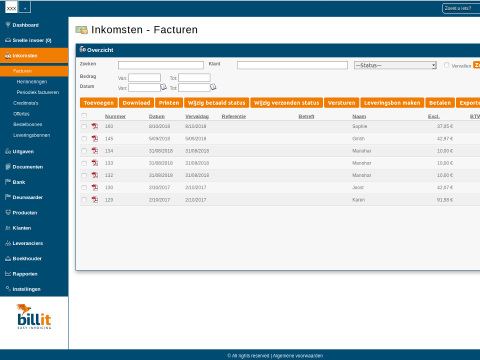This screenshot has height=360, width=480.
Task: Open Creditnota's in the sidebar
Action: (26, 103)
